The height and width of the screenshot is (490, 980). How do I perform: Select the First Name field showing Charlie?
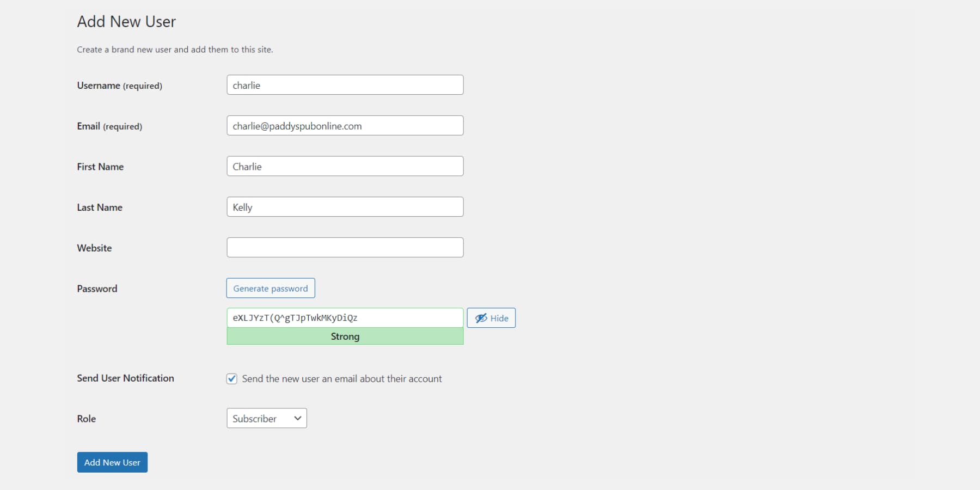(x=345, y=166)
